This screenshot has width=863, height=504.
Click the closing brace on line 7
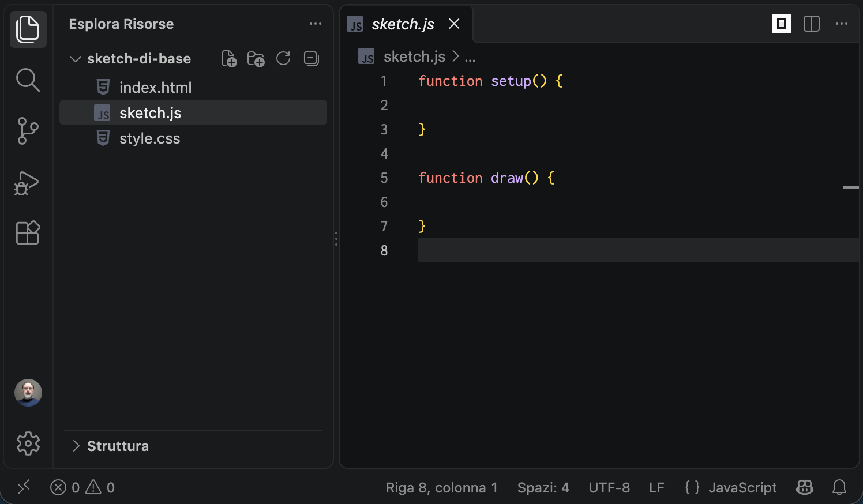pyautogui.click(x=422, y=226)
